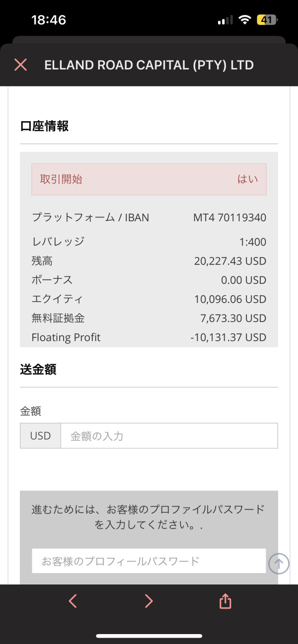This screenshot has width=298, height=644.
Task: Tap the browser back arrow icon
Action: pyautogui.click(x=73, y=601)
